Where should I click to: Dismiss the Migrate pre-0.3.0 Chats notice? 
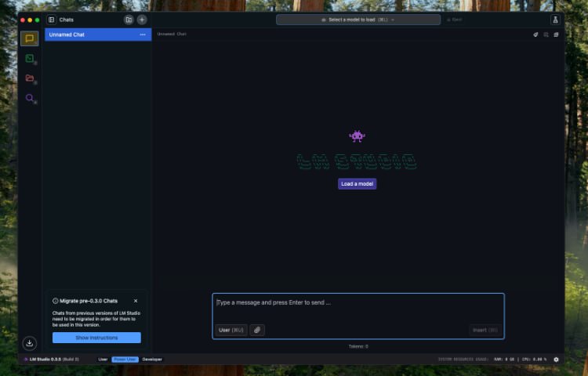tap(136, 301)
